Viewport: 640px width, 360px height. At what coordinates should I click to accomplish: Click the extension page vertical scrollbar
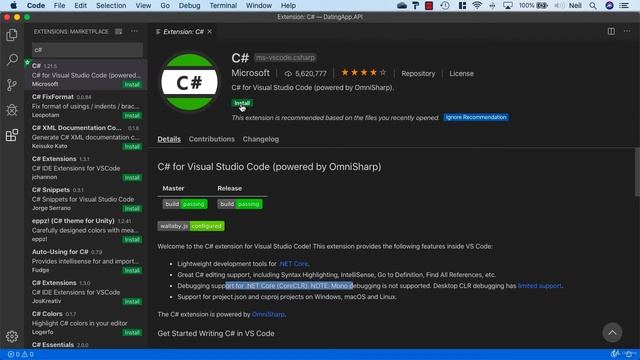pyautogui.click(x=637, y=172)
